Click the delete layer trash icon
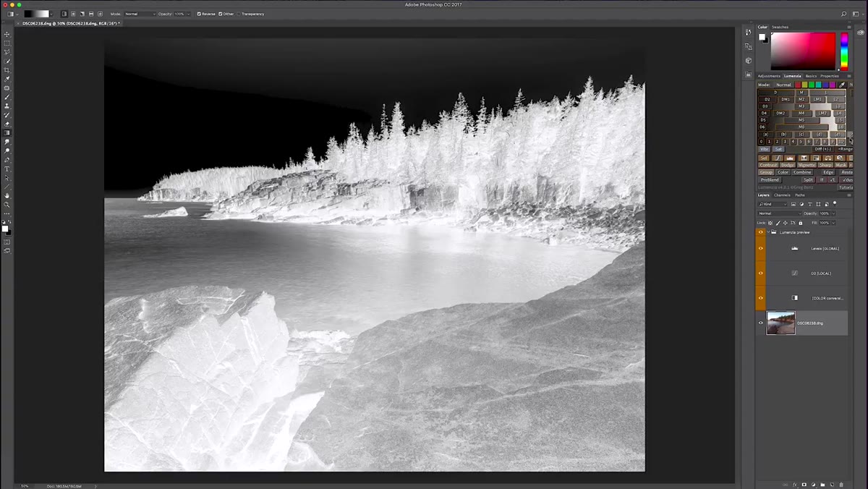Screen dimensions: 868x489 841,485
